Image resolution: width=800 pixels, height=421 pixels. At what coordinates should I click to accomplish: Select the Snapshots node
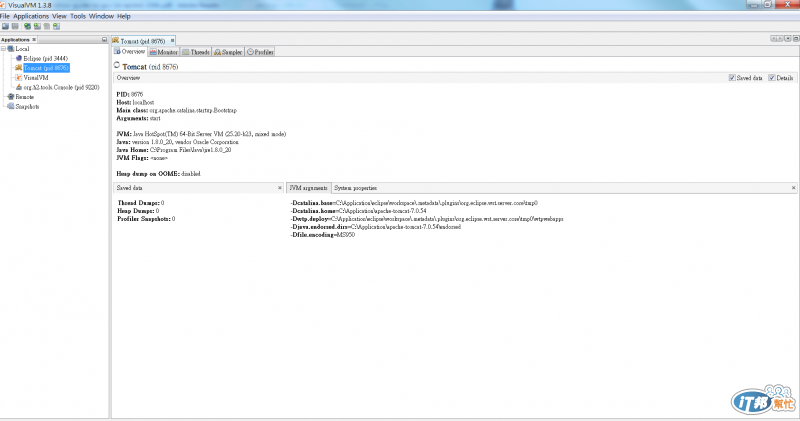[x=27, y=107]
